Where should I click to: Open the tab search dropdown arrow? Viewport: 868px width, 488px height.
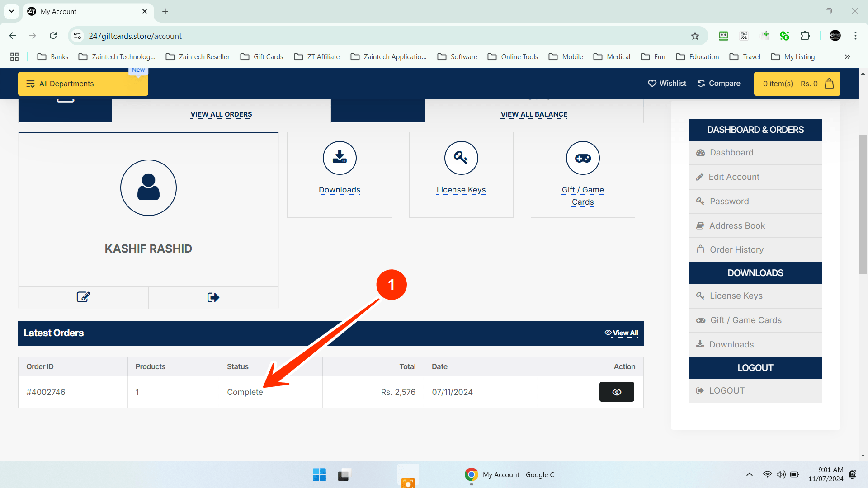(x=11, y=11)
